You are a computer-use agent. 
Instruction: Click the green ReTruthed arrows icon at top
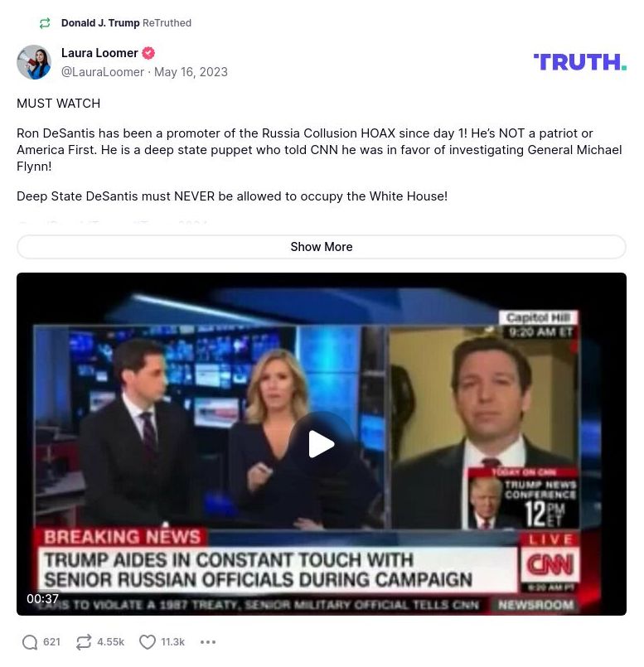point(45,23)
